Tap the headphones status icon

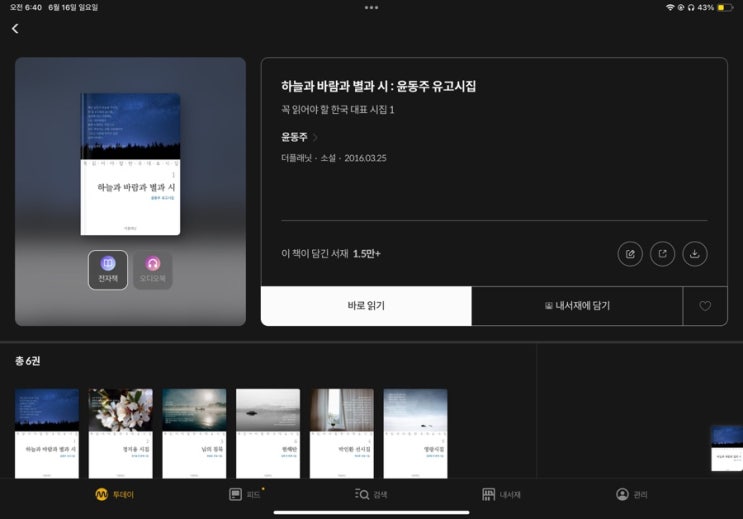coord(691,8)
